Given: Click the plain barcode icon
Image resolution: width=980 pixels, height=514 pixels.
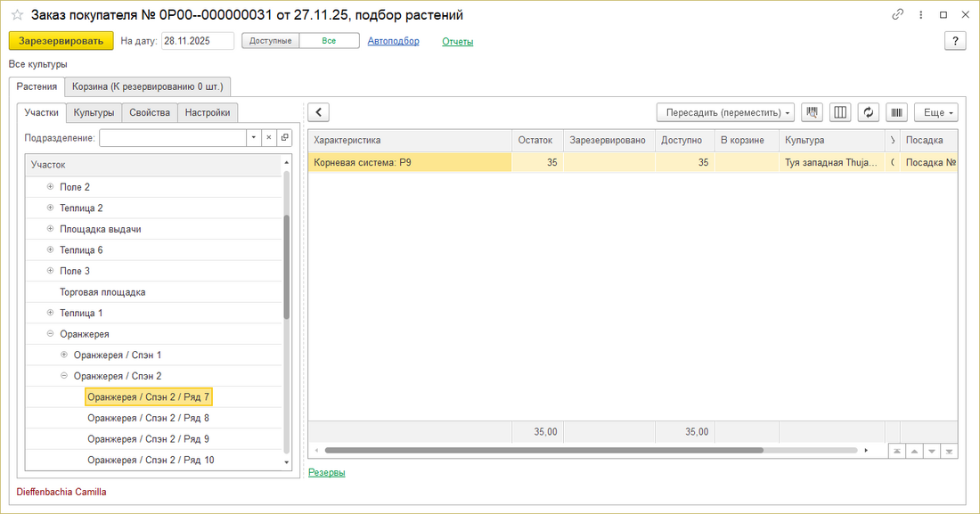Looking at the screenshot, I should (897, 112).
